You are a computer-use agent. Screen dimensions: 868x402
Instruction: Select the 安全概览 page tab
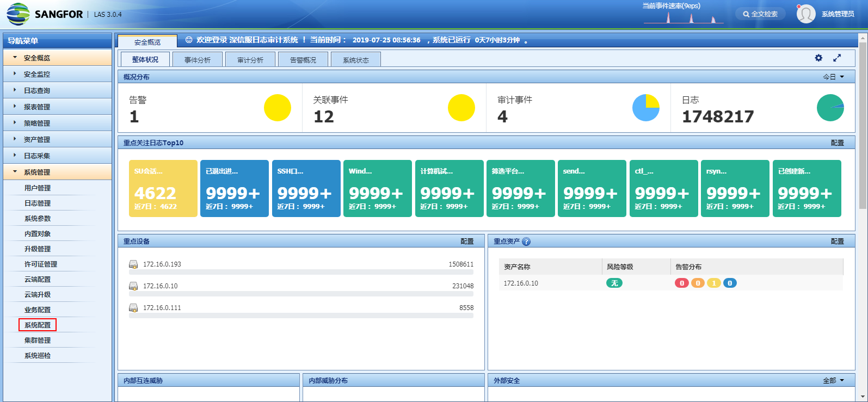tap(147, 42)
